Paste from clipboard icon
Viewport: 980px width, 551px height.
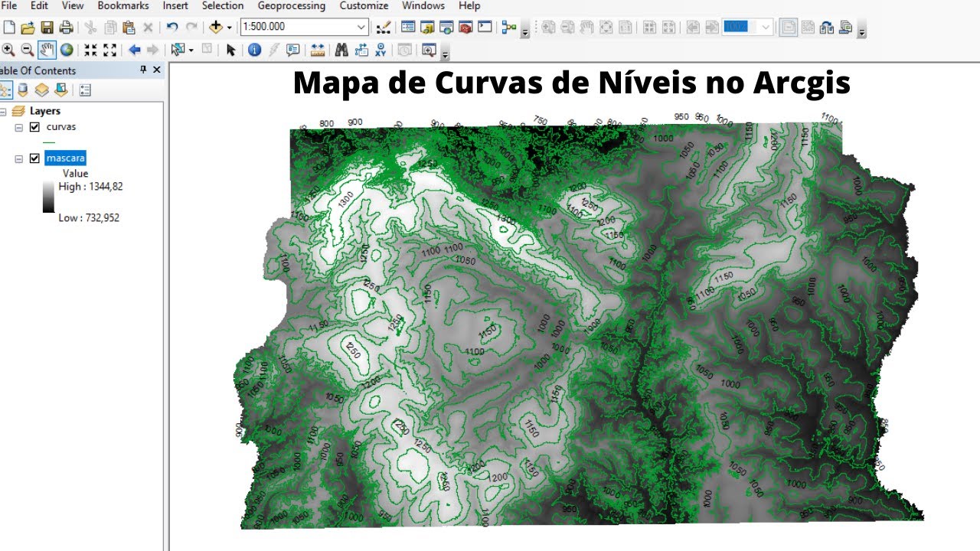coord(129,28)
